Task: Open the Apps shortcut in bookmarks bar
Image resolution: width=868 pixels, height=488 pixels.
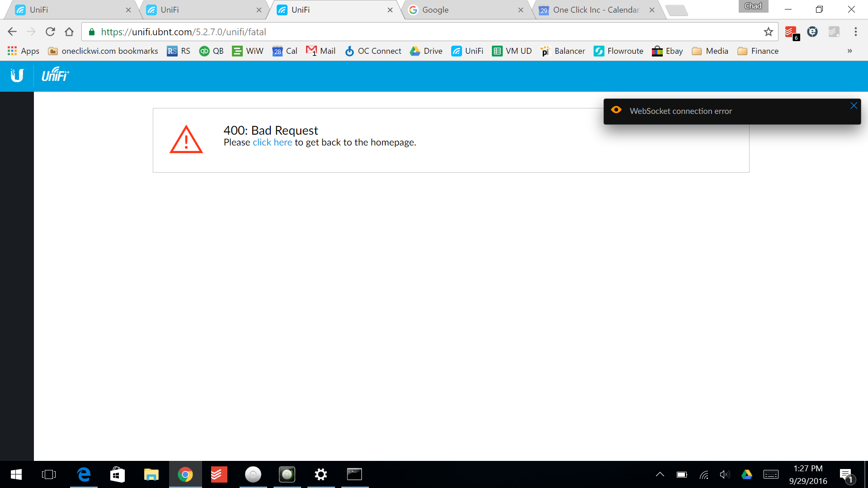Action: (24, 51)
